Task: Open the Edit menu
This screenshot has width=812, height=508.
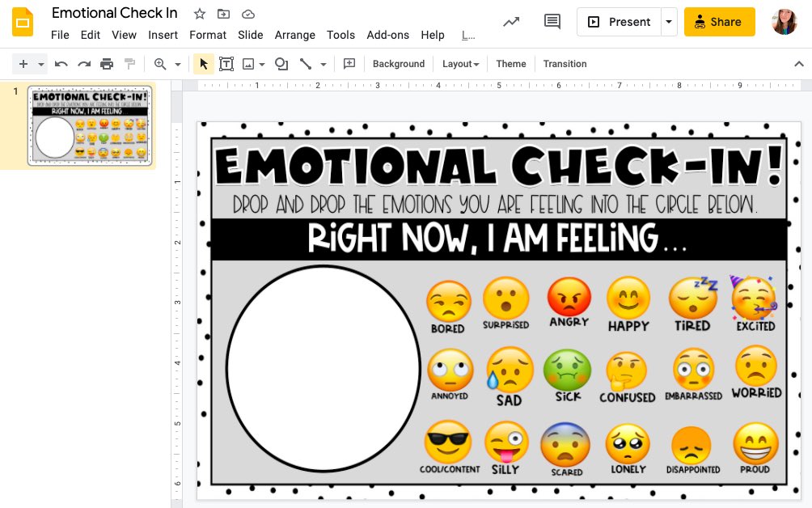Action: coord(90,35)
